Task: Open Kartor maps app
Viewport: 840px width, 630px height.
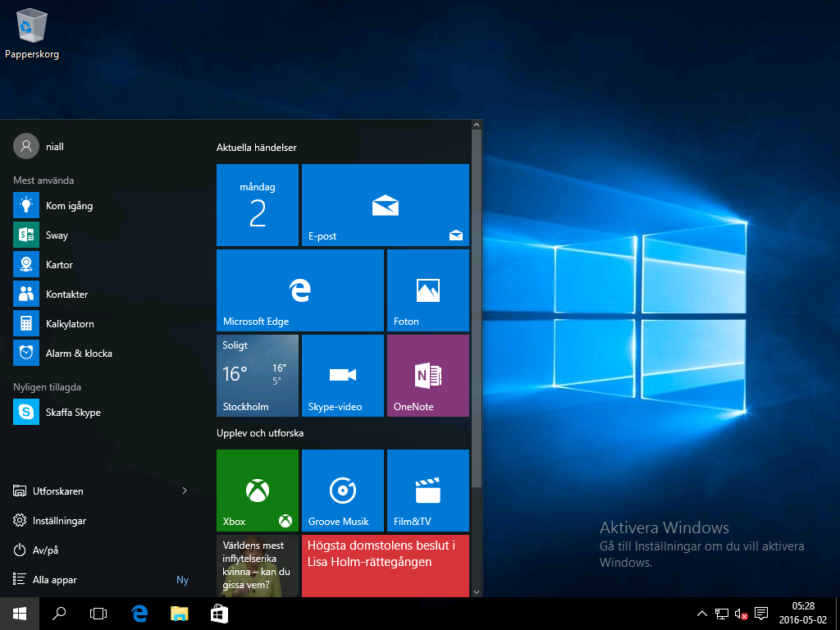Action: [x=102, y=265]
